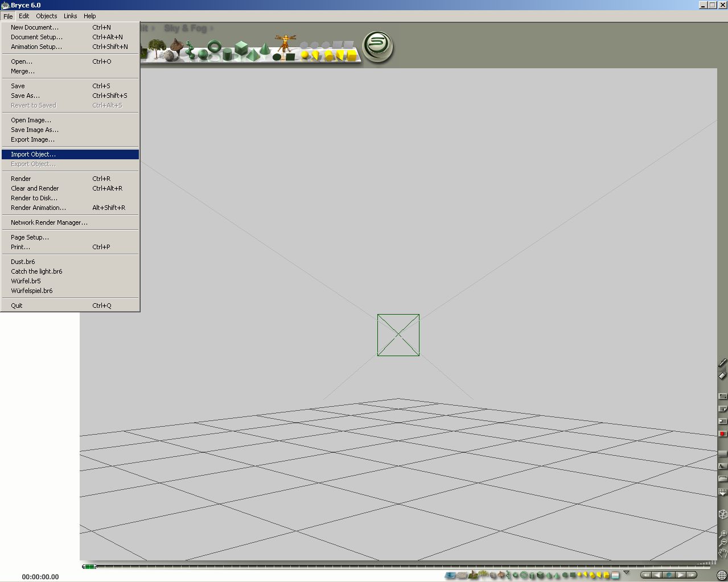The image size is (728, 582).
Task: Choose Page Setup… entry
Action: [70, 237]
